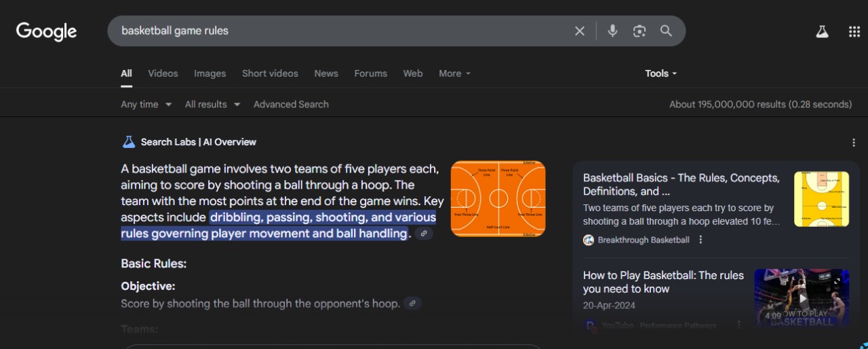Search by image with Lens icon
This screenshot has height=349, width=868.
click(x=639, y=31)
